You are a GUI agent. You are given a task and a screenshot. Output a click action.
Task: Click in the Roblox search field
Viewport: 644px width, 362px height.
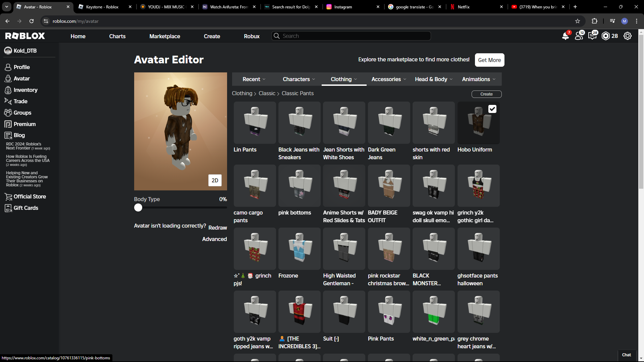[x=351, y=36]
